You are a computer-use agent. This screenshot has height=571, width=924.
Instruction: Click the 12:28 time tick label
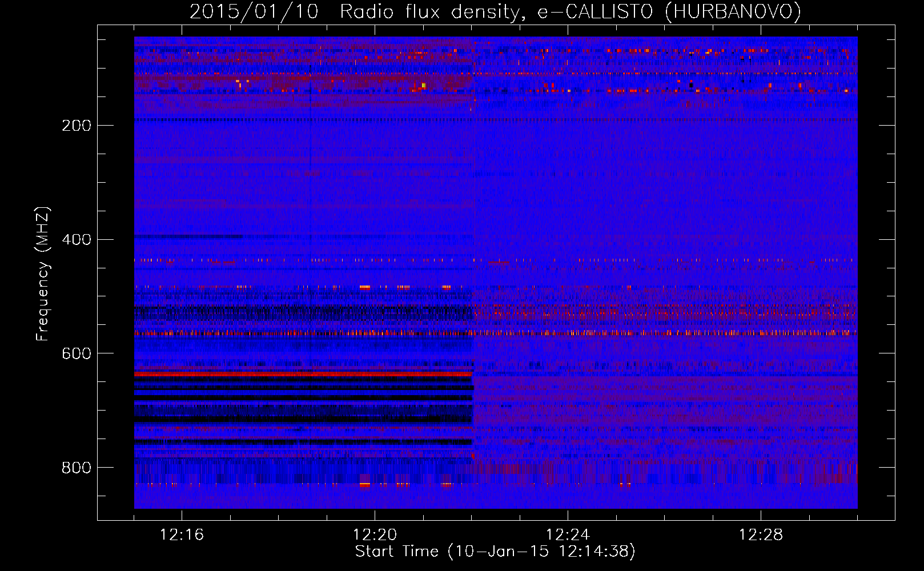click(x=761, y=534)
